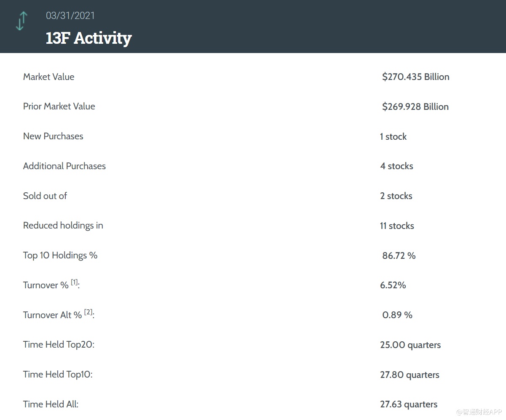This screenshot has height=420, width=506.
Task: Select the Prior Market Value label
Action: pyautogui.click(x=59, y=106)
